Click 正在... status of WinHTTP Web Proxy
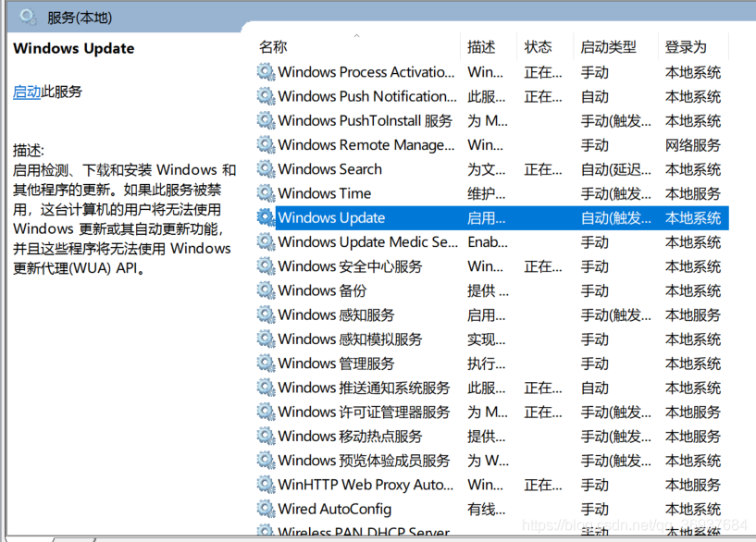The height and width of the screenshot is (542, 756). click(x=543, y=485)
